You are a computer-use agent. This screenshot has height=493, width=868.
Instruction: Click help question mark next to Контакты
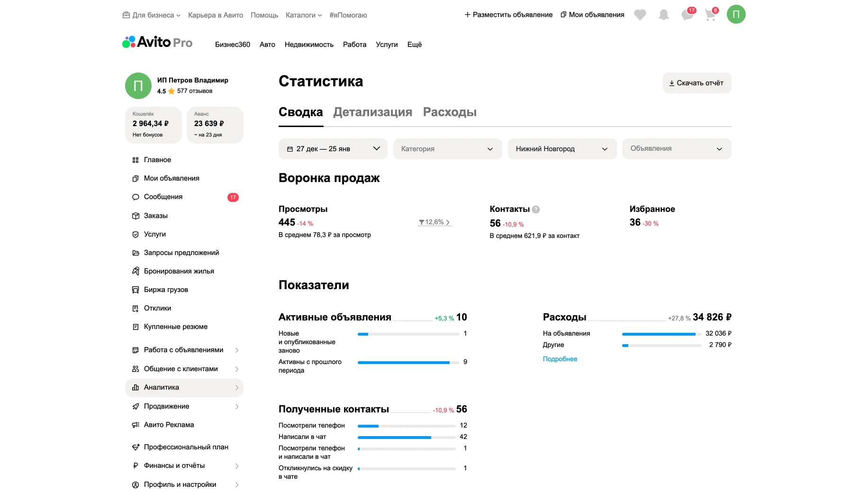point(536,210)
